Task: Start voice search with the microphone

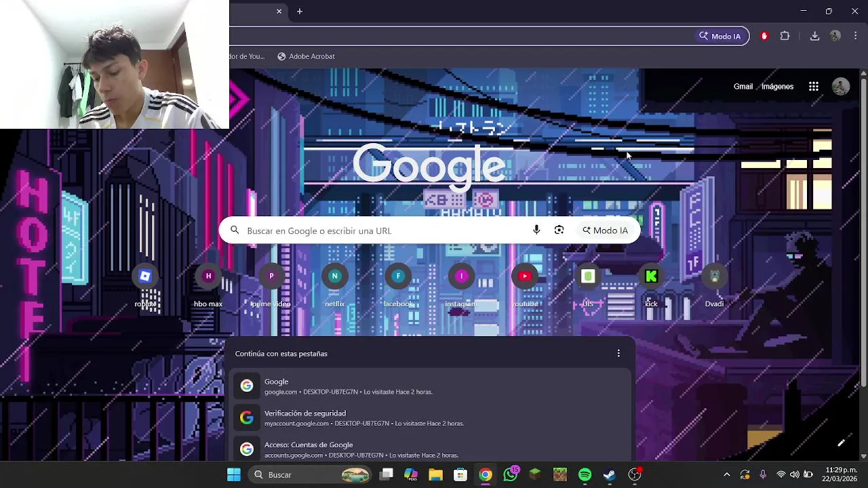Action: click(536, 230)
